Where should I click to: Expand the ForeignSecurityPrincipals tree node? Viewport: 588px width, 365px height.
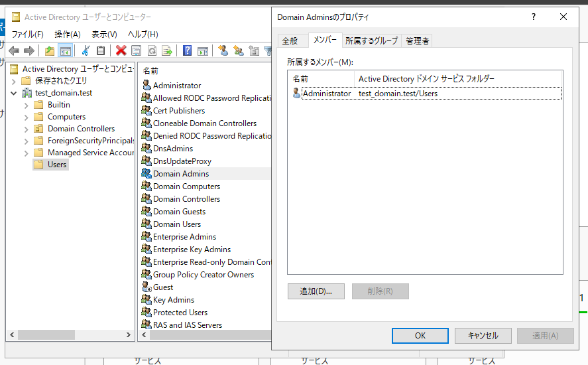point(26,141)
